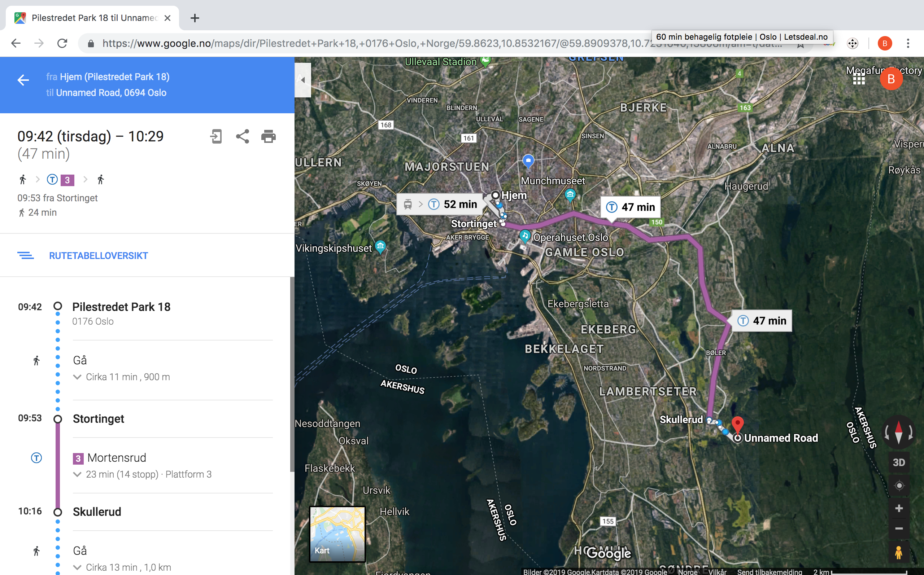Viewport: 924px width, 575px height.
Task: Switch to Kart map view thumbnail
Action: click(x=337, y=534)
